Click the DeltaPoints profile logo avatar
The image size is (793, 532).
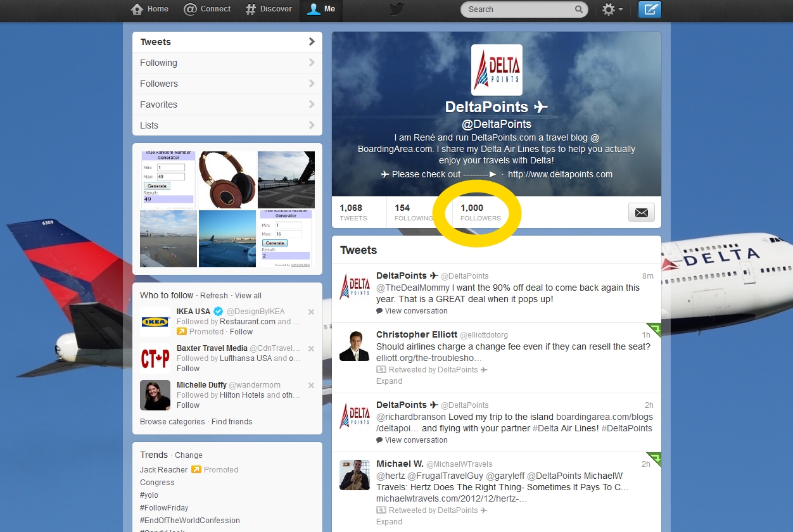click(497, 70)
